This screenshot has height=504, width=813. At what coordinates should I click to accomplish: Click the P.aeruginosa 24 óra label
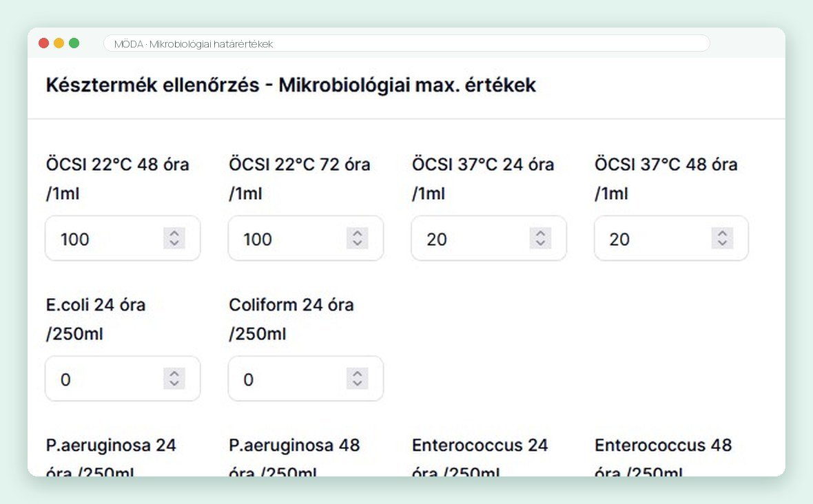click(111, 457)
